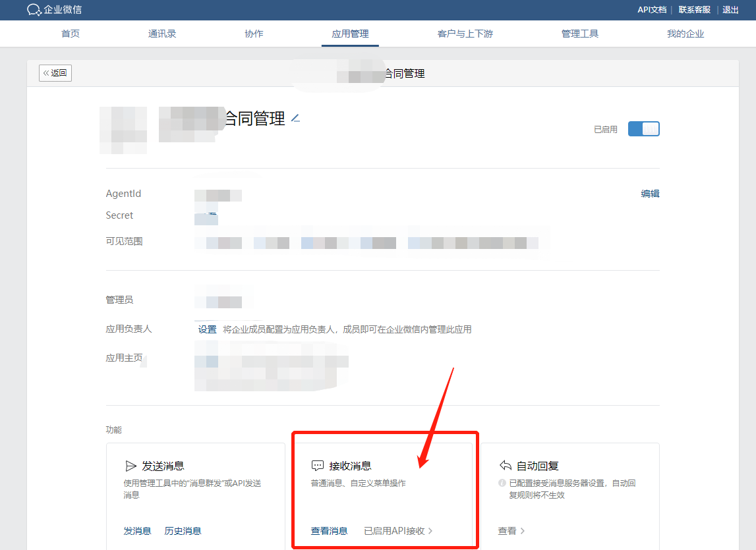Click the 自动回复 reply arrow icon
Viewport: 756px width, 550px height.
506,465
